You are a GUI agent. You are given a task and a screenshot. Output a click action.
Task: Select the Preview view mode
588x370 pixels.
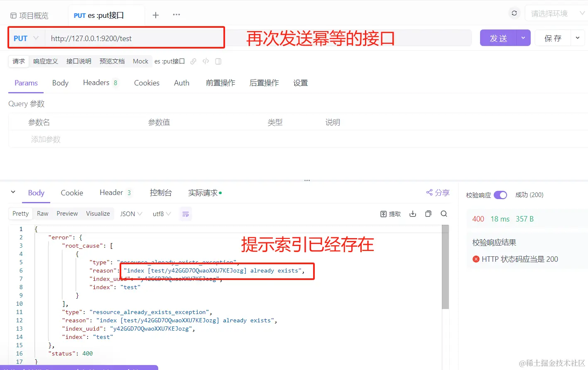pos(67,214)
